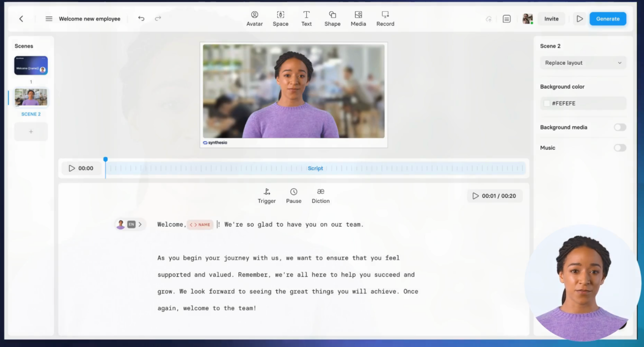This screenshot has height=347, width=644.
Task: Select the Scene 1 thumbnail
Action: pos(31,65)
